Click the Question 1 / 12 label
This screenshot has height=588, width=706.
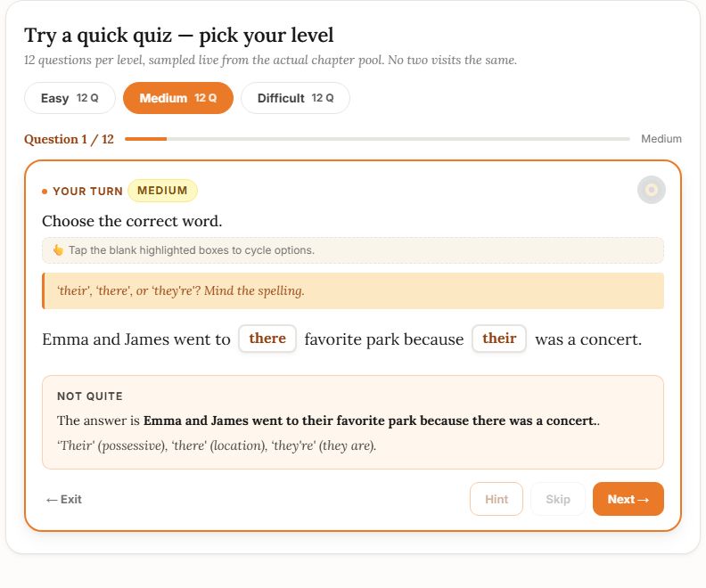[69, 139]
